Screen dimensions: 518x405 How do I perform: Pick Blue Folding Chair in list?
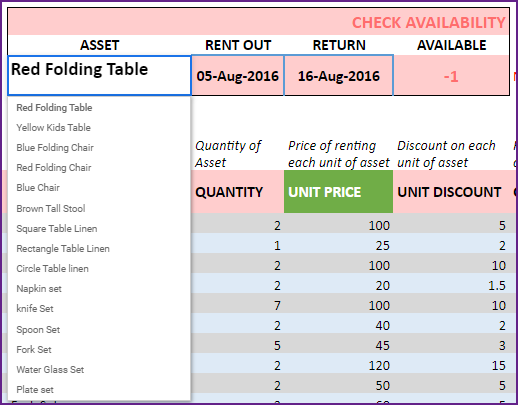pyautogui.click(x=99, y=148)
